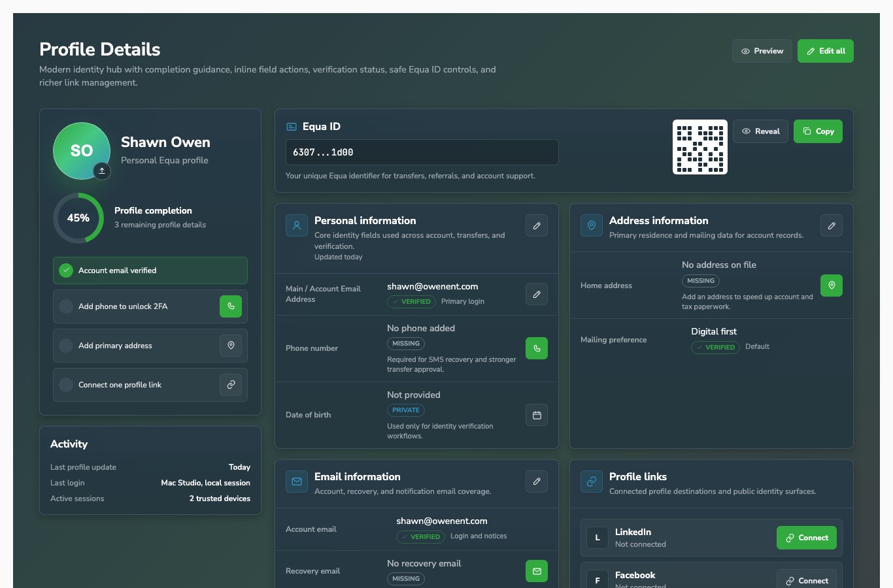Click 'shawn@owenent.com' beside Main / Account Email Address

[x=433, y=286]
